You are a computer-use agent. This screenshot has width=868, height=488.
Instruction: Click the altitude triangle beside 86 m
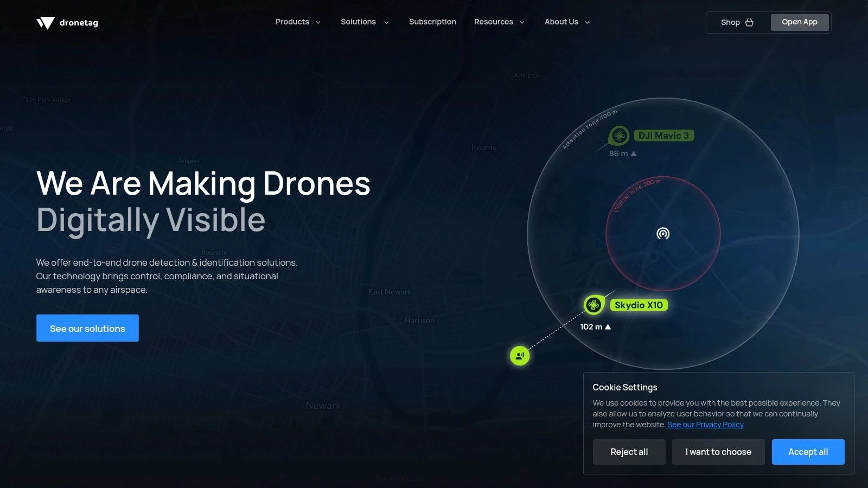[x=634, y=153]
